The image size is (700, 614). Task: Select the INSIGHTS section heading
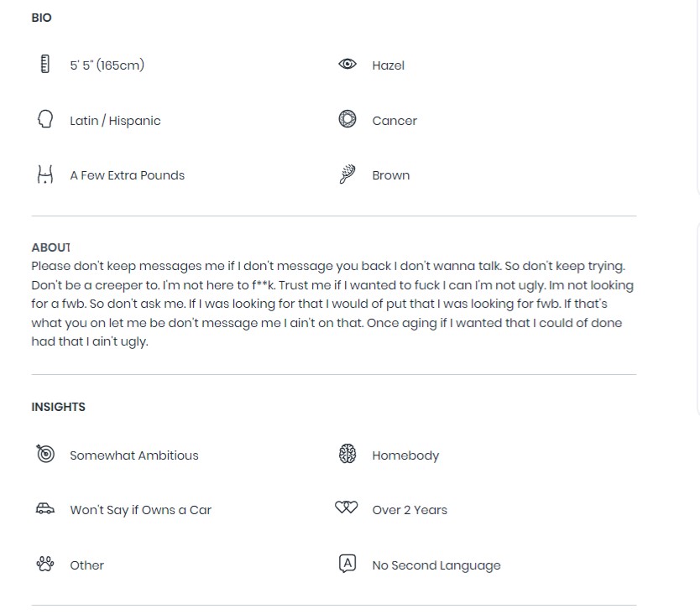(x=59, y=407)
